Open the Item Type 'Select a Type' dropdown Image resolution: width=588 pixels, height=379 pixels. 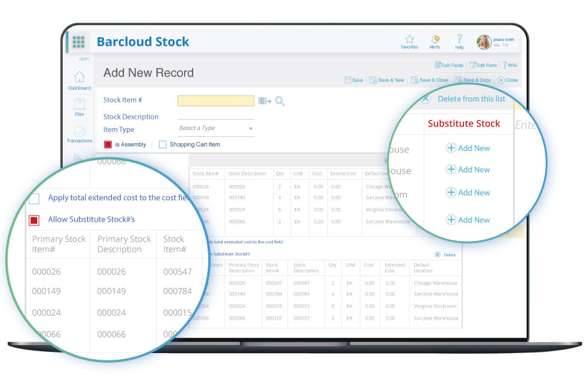215,128
